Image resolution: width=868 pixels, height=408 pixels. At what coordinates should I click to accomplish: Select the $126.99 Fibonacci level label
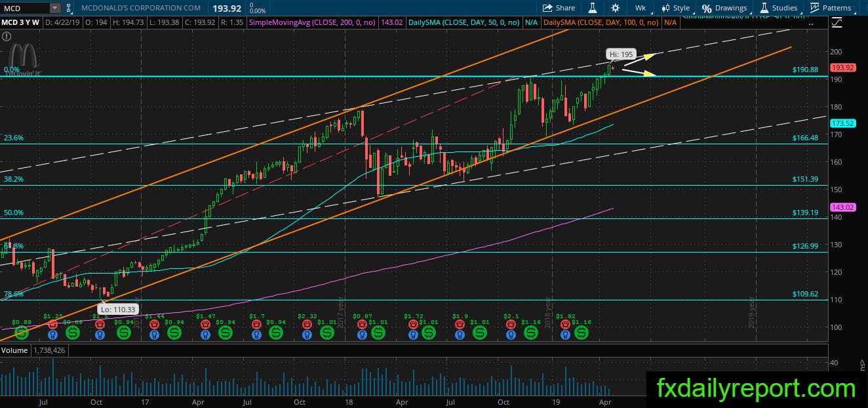point(805,247)
